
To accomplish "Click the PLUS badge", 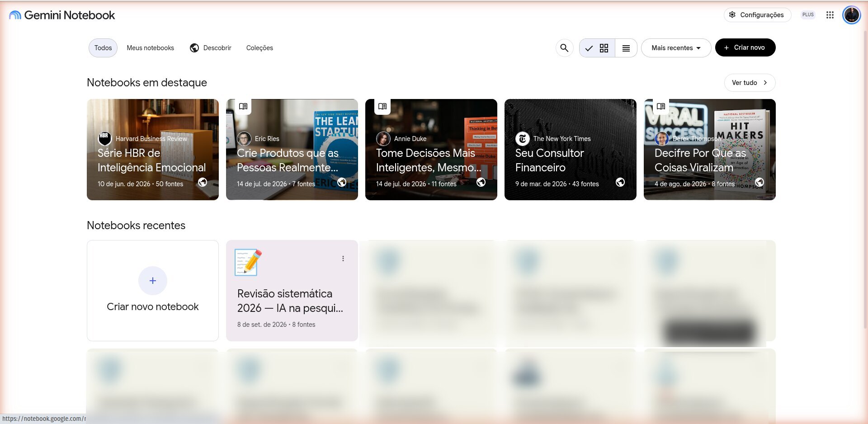I will tap(808, 15).
